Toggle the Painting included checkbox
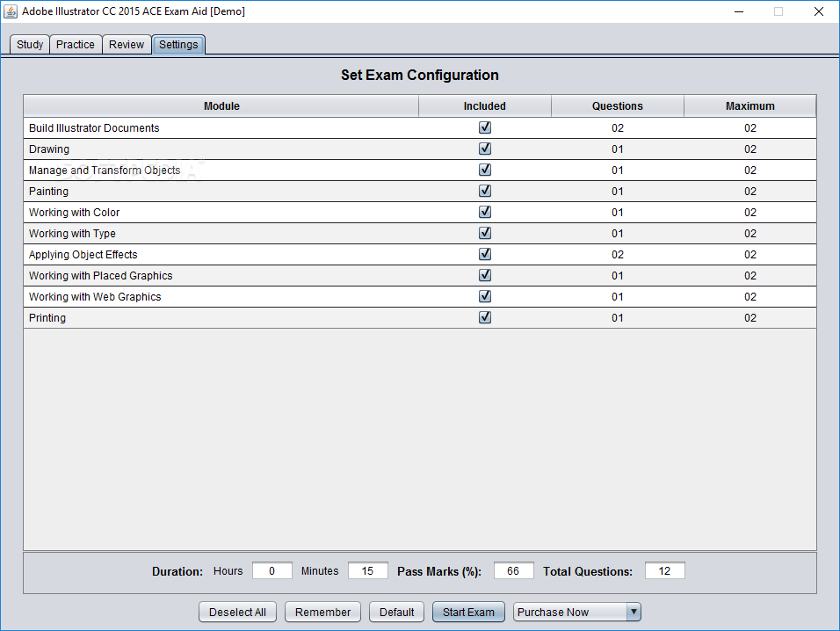Image resolution: width=840 pixels, height=631 pixels. click(485, 191)
